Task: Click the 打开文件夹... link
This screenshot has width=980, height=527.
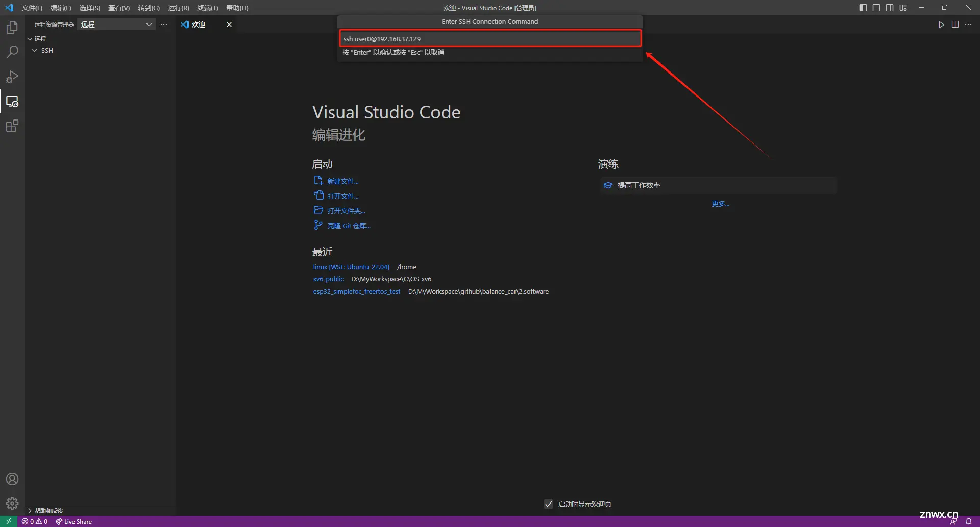Action: coord(346,211)
